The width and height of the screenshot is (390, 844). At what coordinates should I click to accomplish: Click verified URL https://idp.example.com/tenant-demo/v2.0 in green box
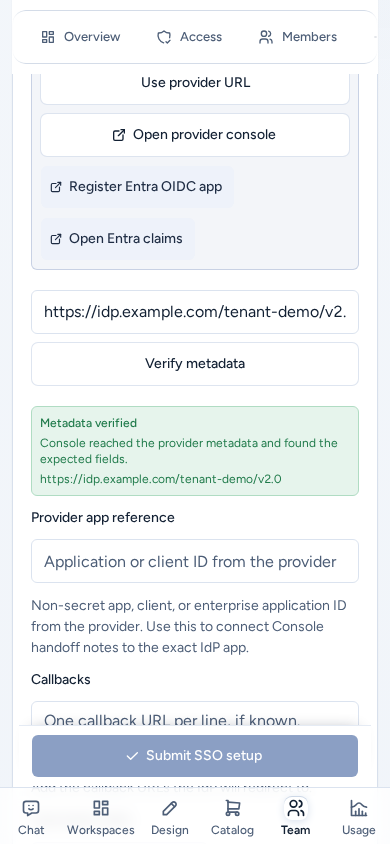160,479
